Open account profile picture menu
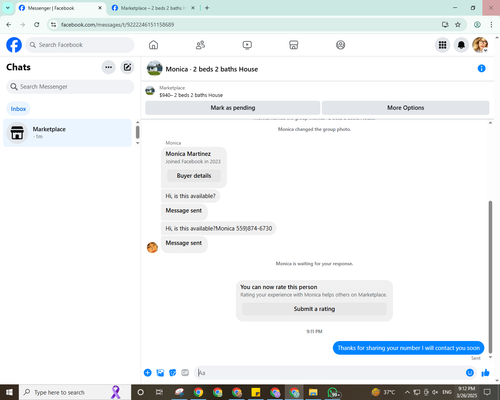Image resolution: width=500 pixels, height=400 pixels. pos(480,45)
